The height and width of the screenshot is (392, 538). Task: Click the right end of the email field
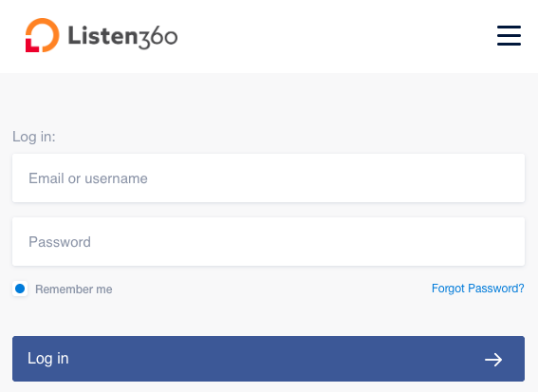[508, 178]
